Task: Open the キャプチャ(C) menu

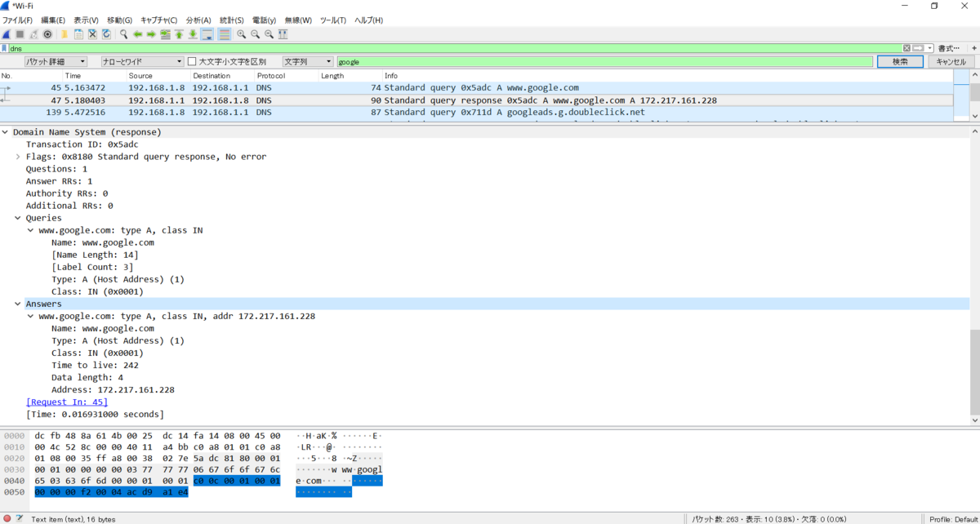Action: tap(158, 20)
